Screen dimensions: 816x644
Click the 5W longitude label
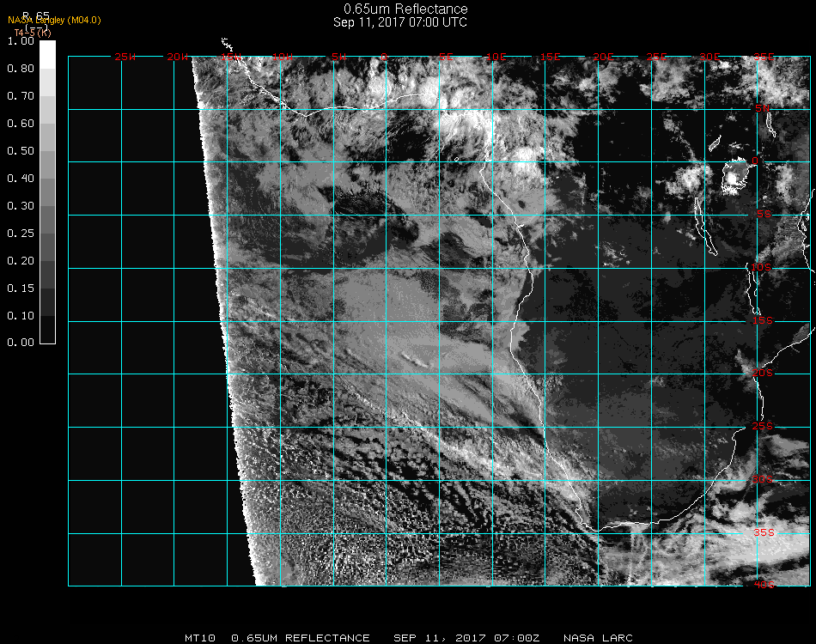[338, 57]
